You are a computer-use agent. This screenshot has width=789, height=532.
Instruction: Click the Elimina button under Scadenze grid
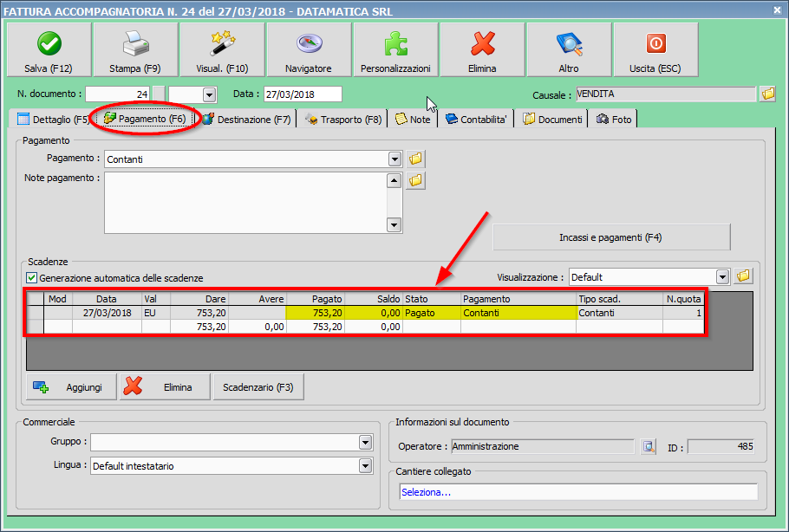pos(165,387)
